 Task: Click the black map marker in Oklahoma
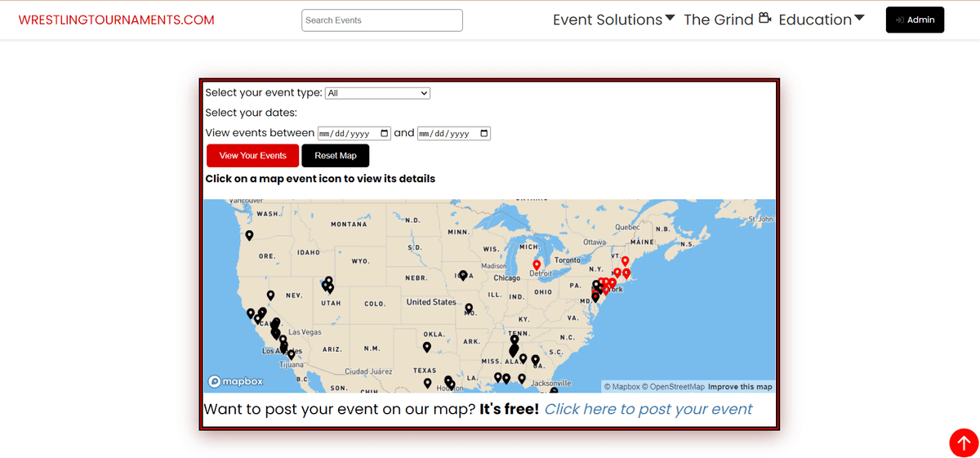tap(426, 347)
